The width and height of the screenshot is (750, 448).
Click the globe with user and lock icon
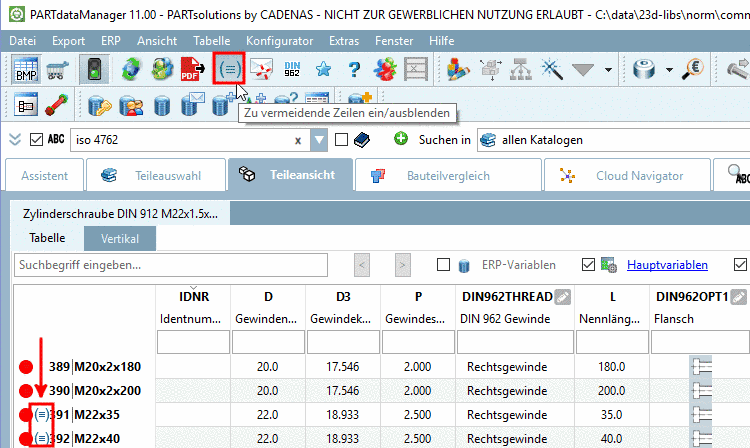point(162,70)
